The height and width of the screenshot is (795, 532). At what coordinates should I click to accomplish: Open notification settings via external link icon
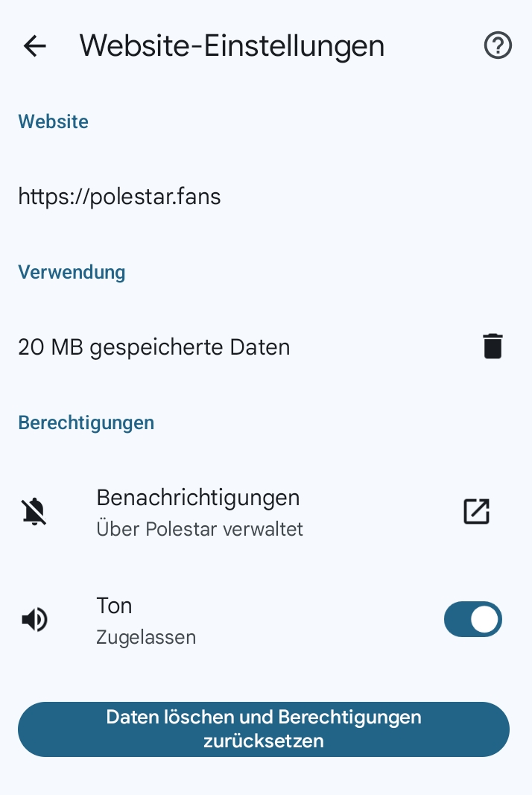(x=476, y=512)
